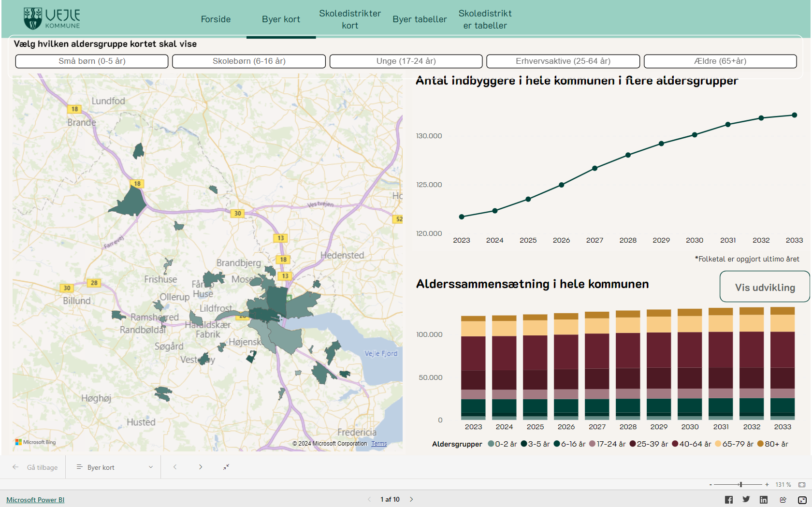Click the zoom level slider
This screenshot has width=812, height=507.
[x=740, y=484]
